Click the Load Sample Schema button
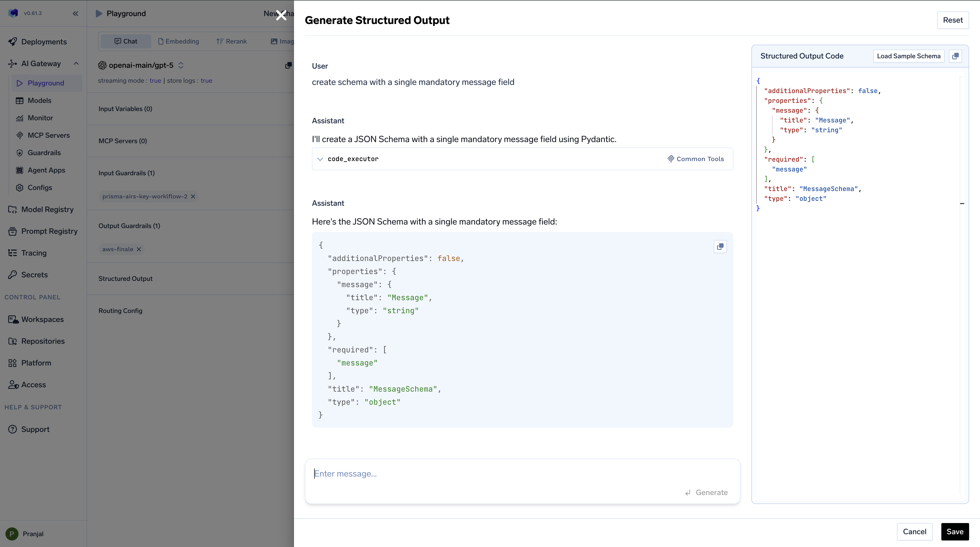Screen dimensions: 980x547 [908, 56]
